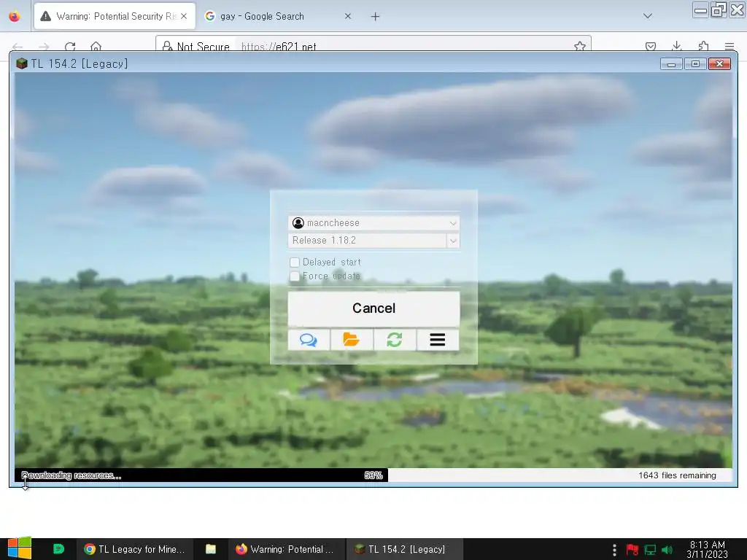Minimize the Firefox browser window

[700, 10]
